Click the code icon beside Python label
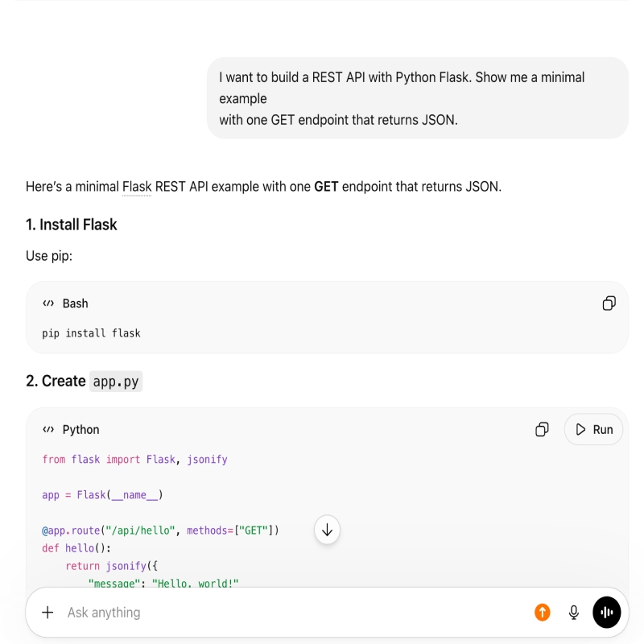Image resolution: width=644 pixels, height=644 pixels. (48, 430)
